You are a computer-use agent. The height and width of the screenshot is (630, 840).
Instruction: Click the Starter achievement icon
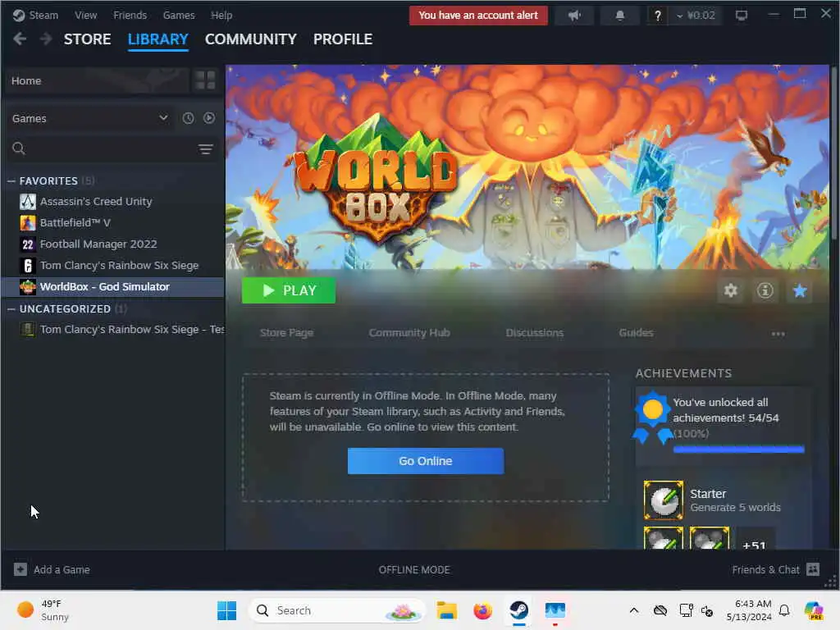(663, 500)
